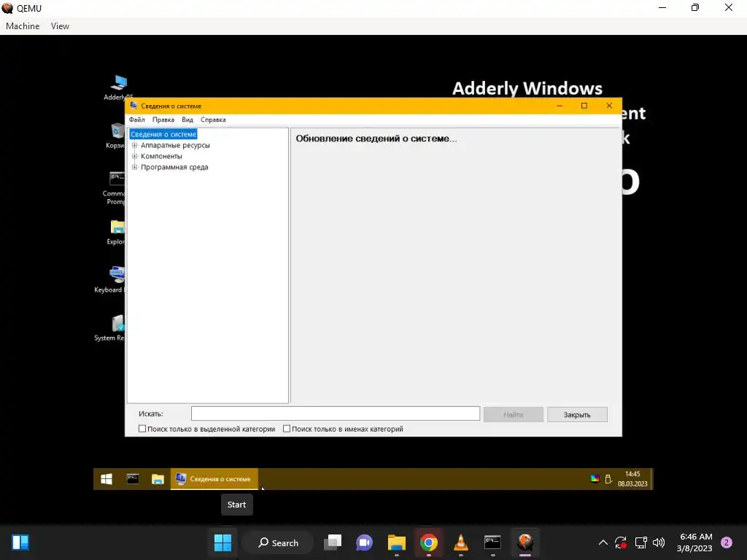Click Сведения о системе taskbar button
Image resolution: width=747 pixels, height=560 pixels.
(214, 479)
